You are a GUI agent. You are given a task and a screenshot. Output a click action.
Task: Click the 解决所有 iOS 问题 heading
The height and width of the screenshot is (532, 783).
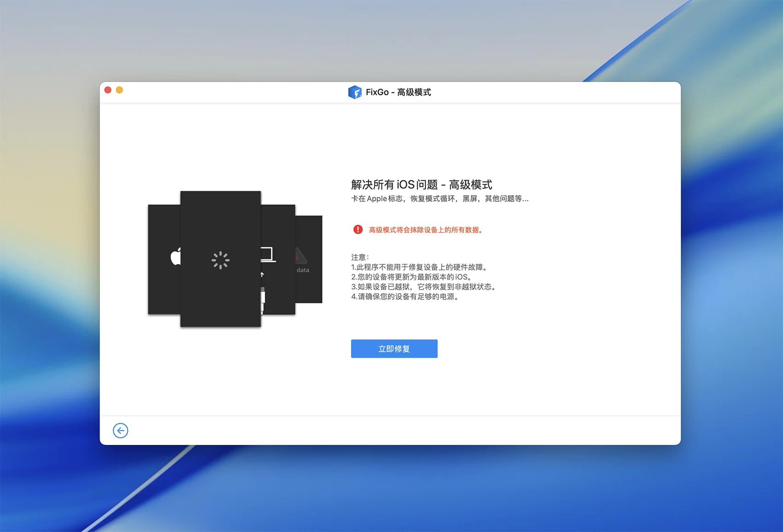pyautogui.click(x=421, y=185)
